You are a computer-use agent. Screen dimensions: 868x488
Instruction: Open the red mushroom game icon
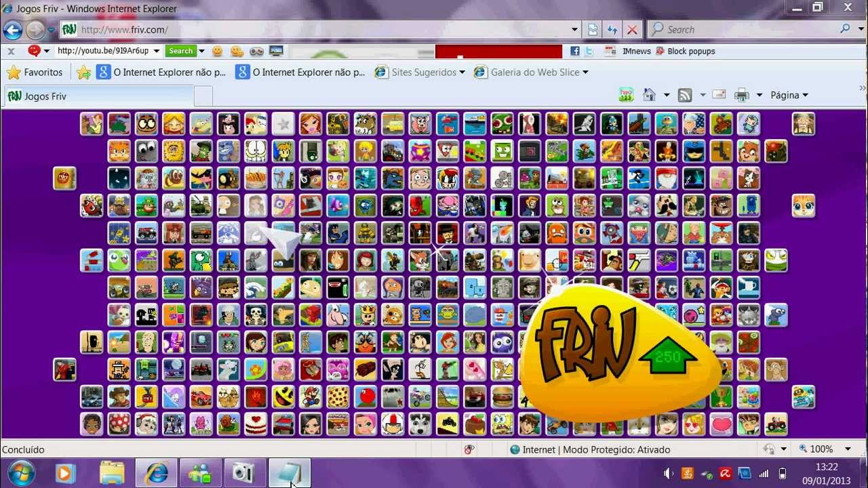(119, 424)
